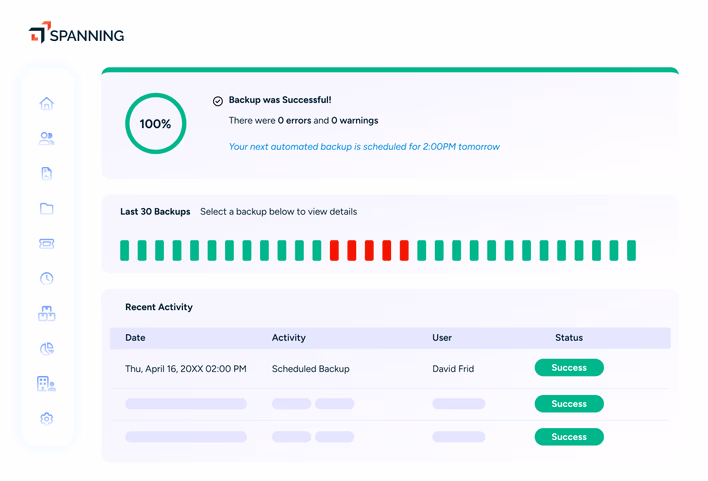The height and width of the screenshot is (481, 708).
Task: Click the 'David Frid' user cell
Action: click(453, 369)
